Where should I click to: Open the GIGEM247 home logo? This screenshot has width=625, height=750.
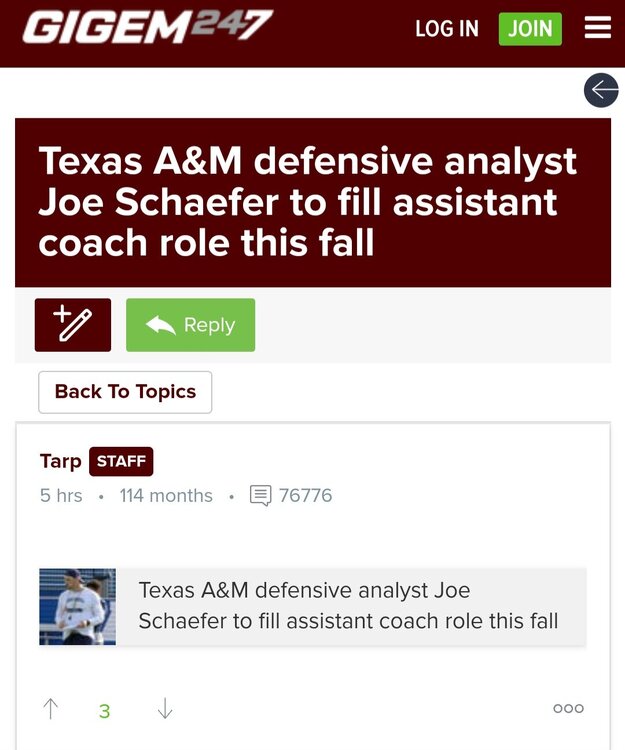(147, 27)
